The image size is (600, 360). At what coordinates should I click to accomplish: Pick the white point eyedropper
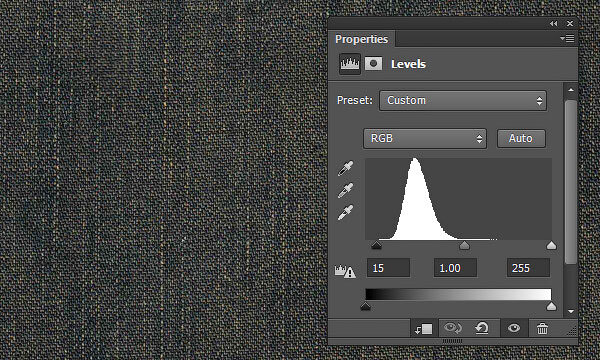tap(346, 212)
